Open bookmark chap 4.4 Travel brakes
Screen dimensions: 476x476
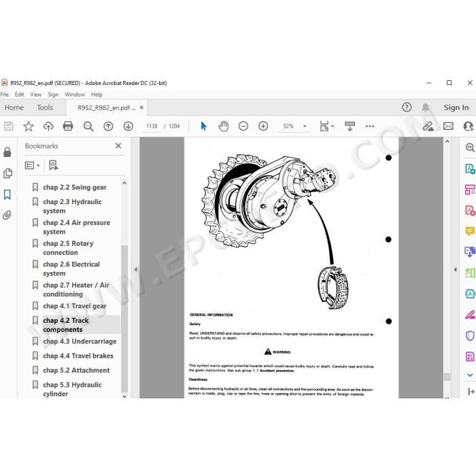[78, 356]
